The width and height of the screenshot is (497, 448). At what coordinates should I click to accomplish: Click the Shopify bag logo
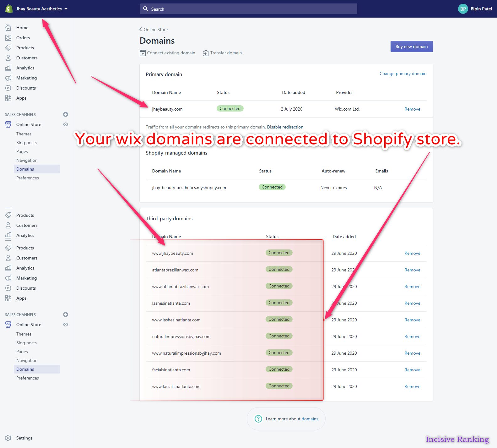(9, 9)
